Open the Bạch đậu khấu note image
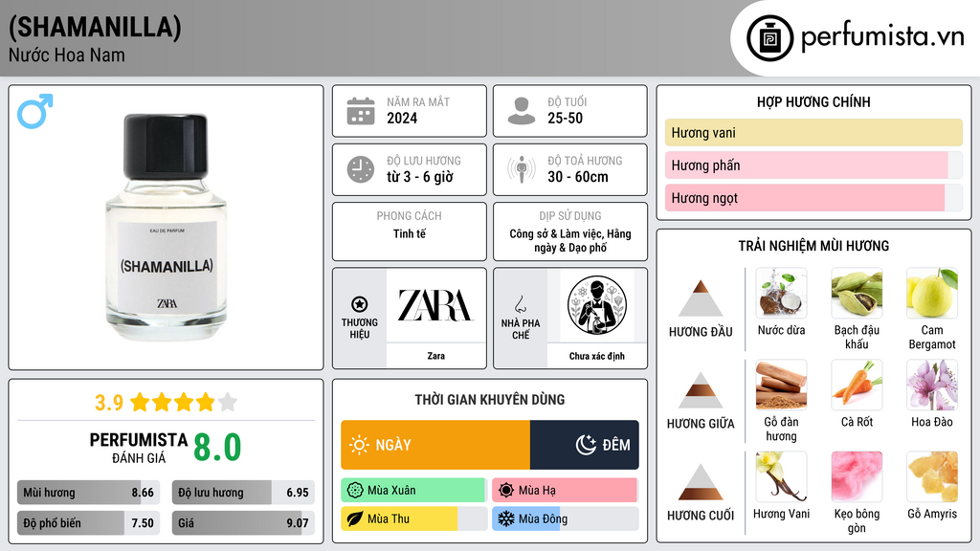Screen dimensions: 980x551 pos(857,294)
